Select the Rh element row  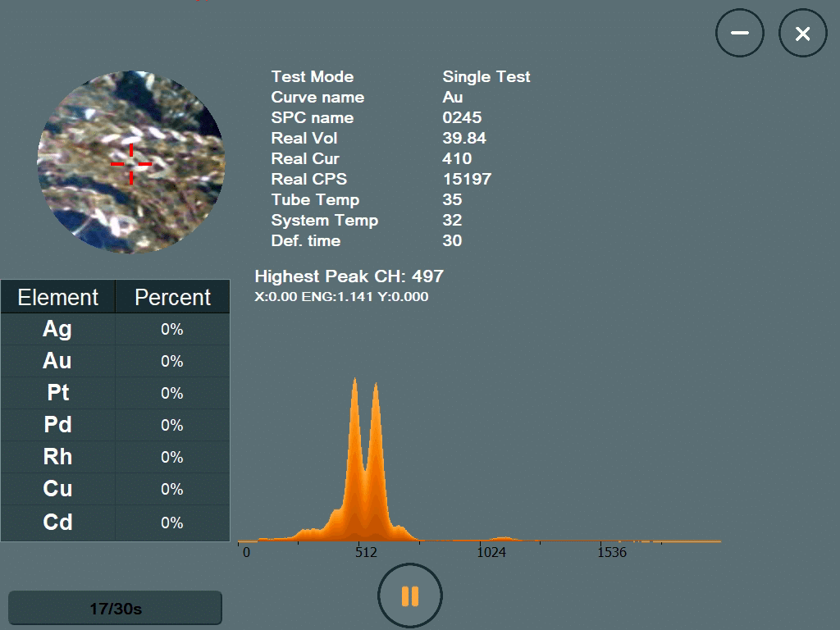[x=115, y=457]
